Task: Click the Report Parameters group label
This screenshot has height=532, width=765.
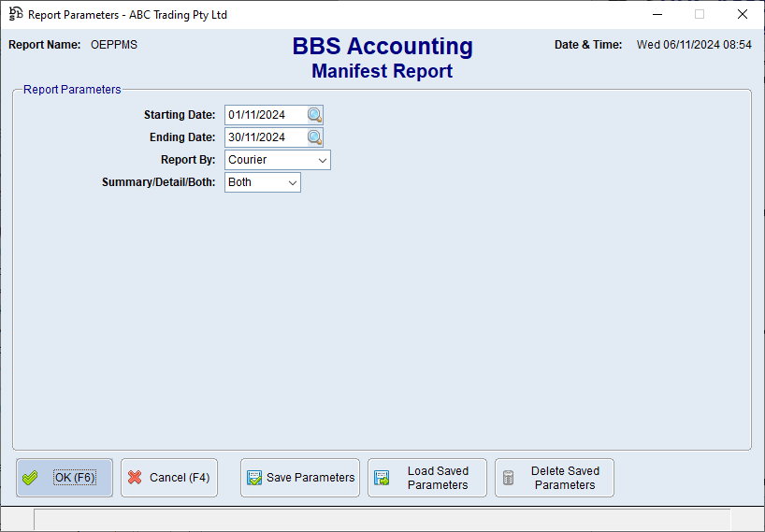Action: tap(72, 90)
